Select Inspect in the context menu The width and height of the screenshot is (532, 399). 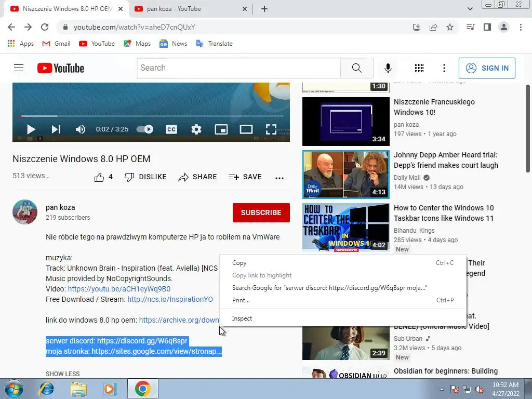(343, 318)
